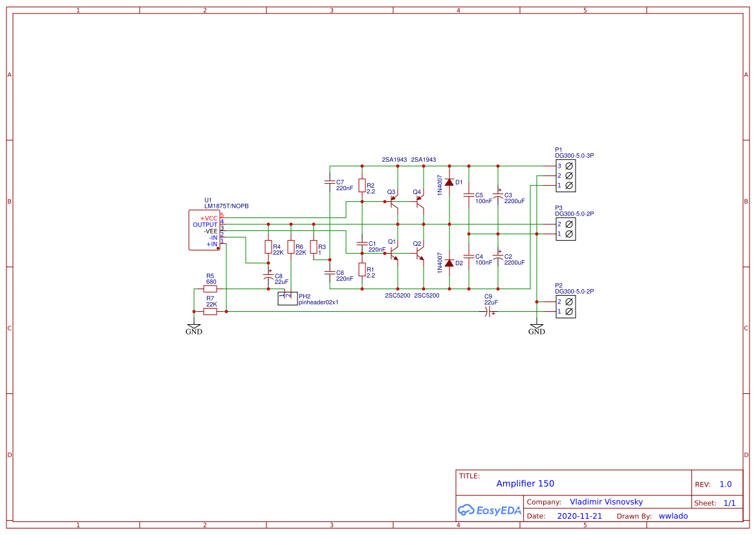
Task: Click the R5 680 resistor symbol
Action: pos(210,289)
